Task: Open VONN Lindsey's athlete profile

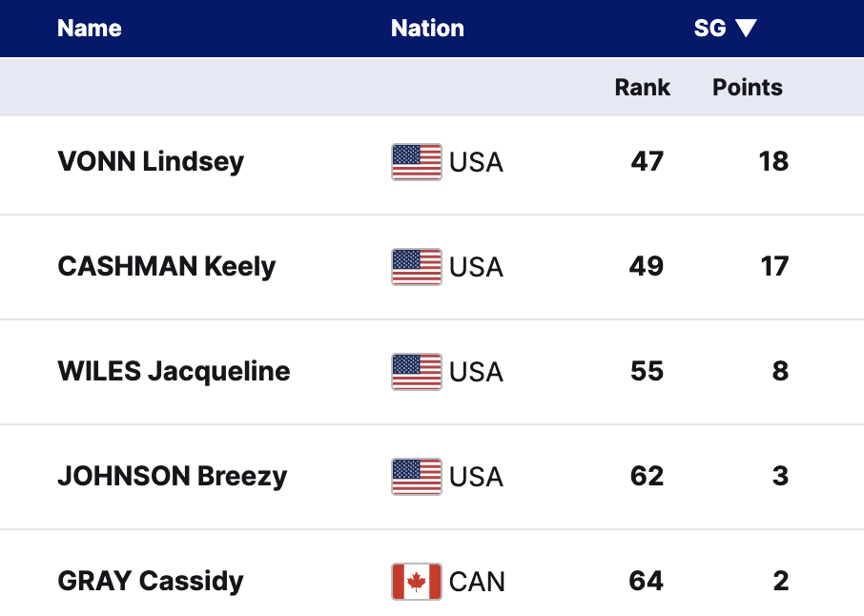Action: pyautogui.click(x=151, y=161)
